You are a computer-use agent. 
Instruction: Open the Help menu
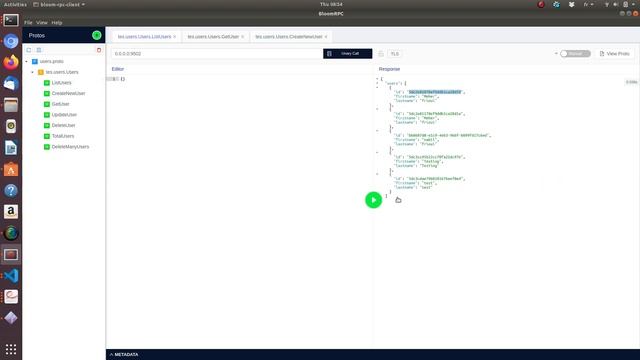coord(57,22)
